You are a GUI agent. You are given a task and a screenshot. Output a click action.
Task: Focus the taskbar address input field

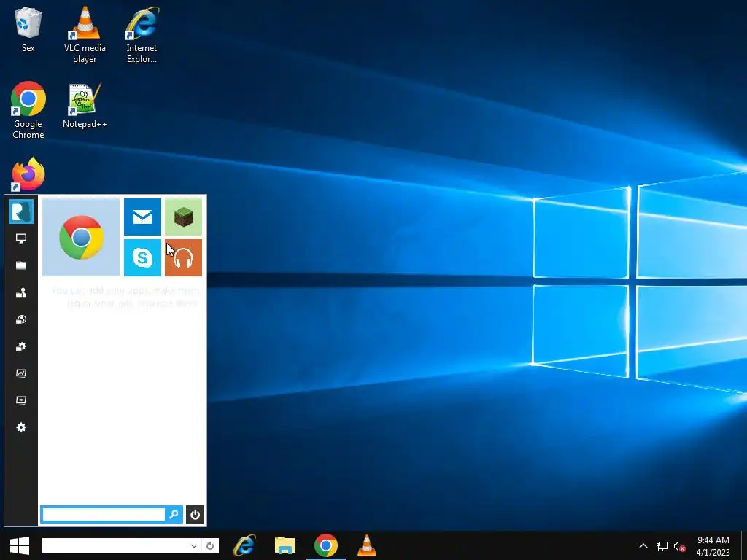(116, 545)
